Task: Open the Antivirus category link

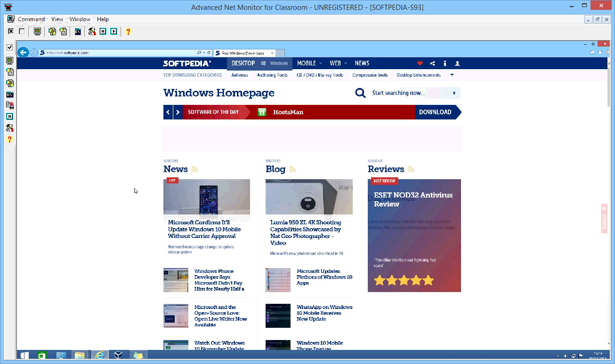Action: click(240, 75)
